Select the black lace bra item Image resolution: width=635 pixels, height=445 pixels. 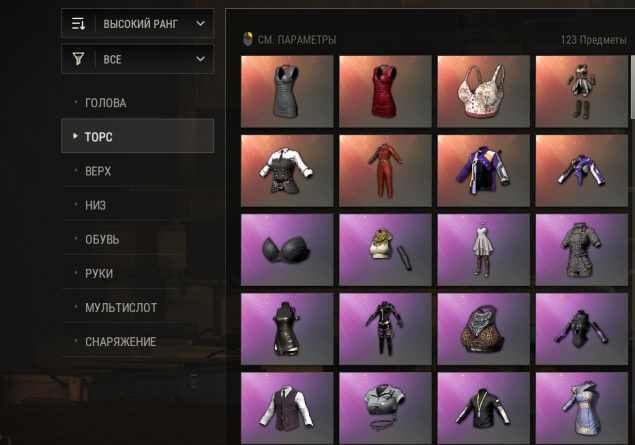tap(287, 250)
